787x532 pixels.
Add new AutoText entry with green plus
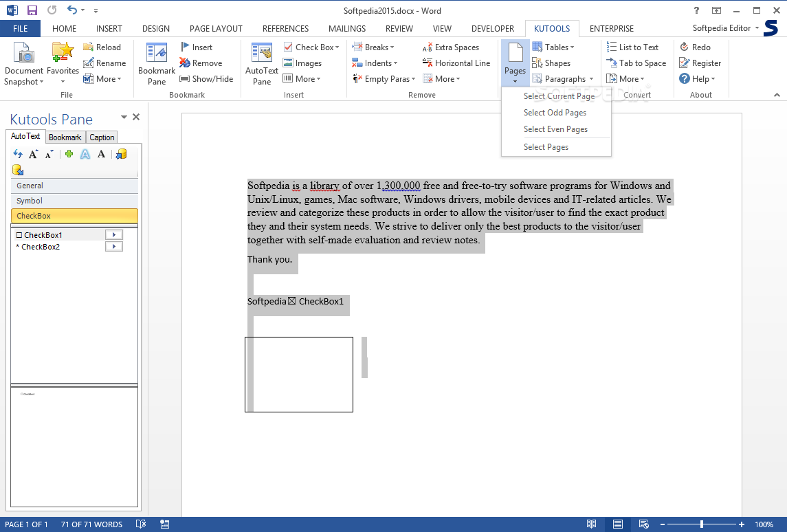69,154
